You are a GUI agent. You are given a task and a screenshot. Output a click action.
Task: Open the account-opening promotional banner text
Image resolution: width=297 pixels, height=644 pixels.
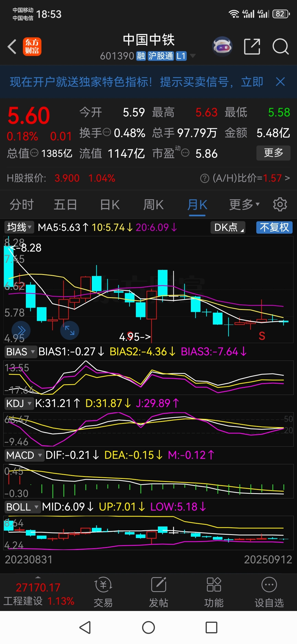tap(136, 82)
